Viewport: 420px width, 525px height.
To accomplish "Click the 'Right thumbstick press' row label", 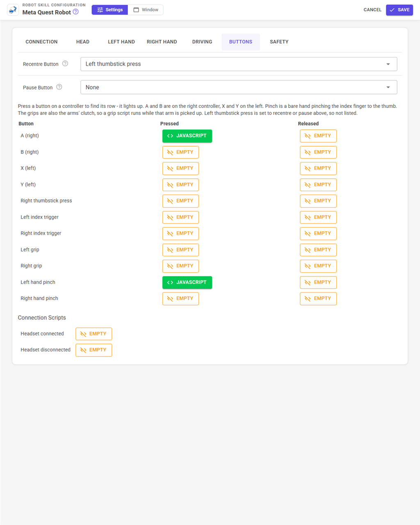I will click(x=46, y=201).
